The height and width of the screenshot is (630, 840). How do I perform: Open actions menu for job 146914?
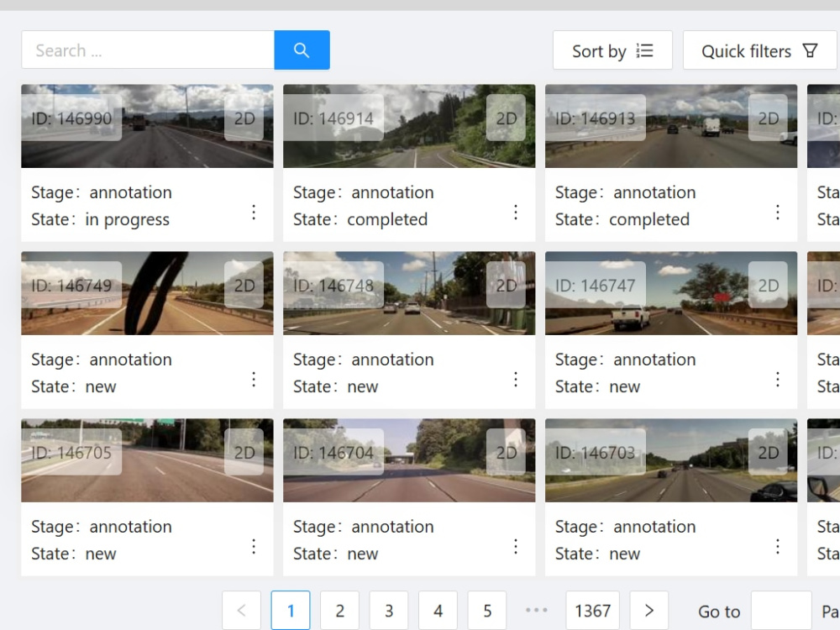(516, 213)
